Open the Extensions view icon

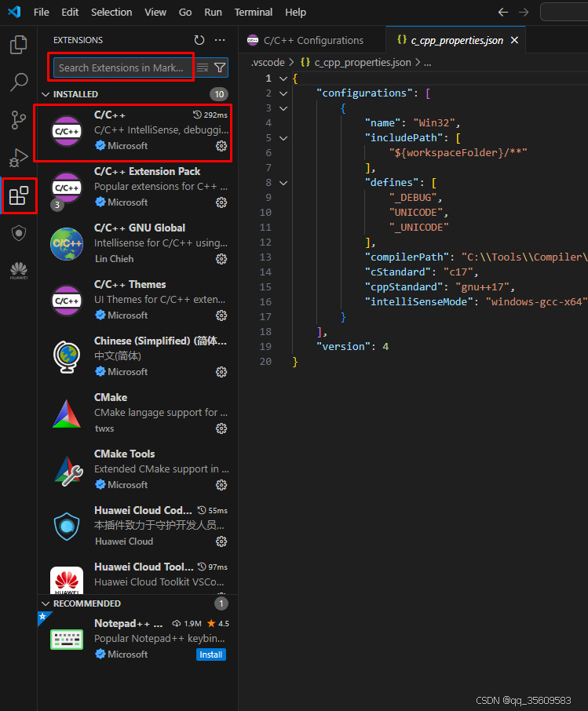(19, 196)
